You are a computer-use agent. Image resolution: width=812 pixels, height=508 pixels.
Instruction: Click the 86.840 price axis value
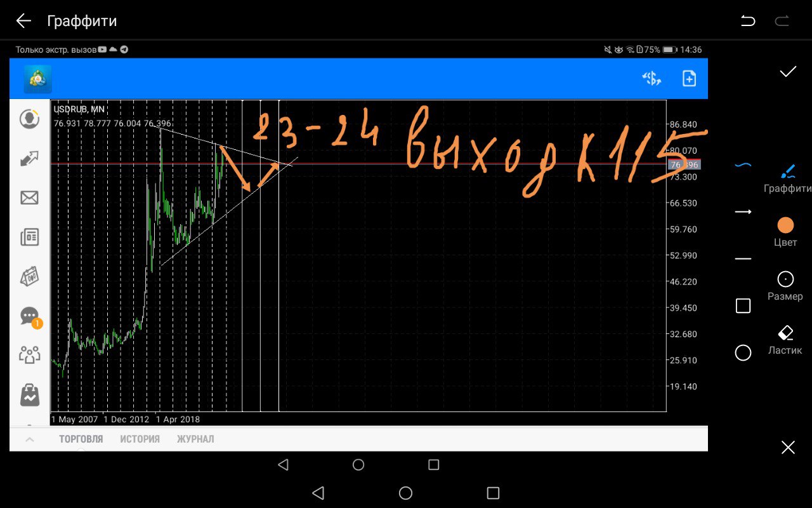(x=683, y=124)
